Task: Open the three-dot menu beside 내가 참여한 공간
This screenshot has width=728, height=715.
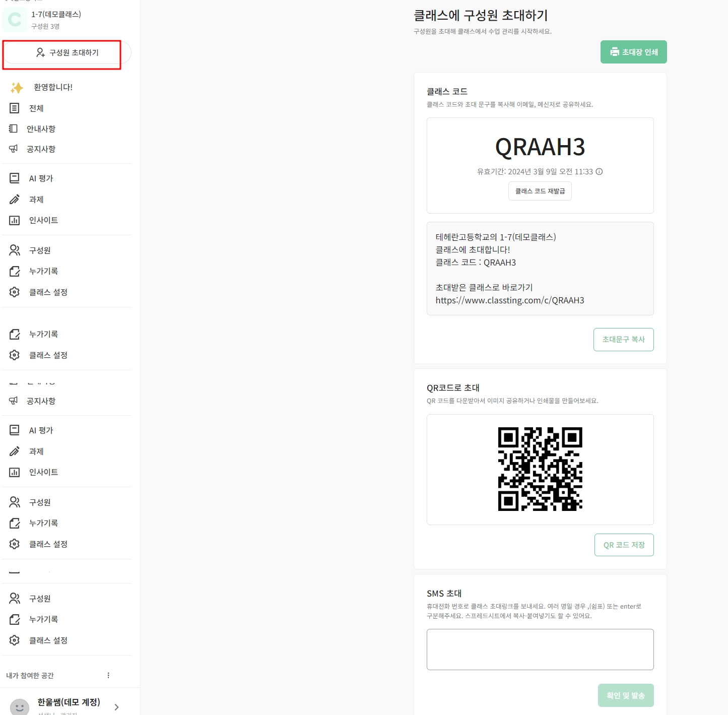Action: coord(108,675)
